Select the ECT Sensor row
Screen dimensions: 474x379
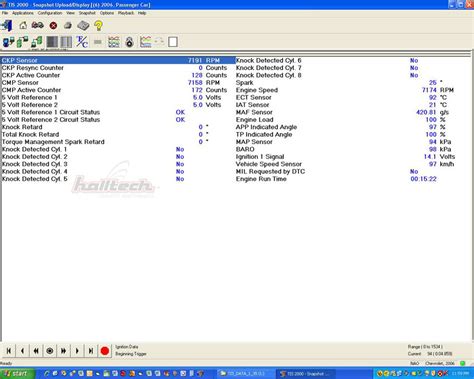coord(353,97)
